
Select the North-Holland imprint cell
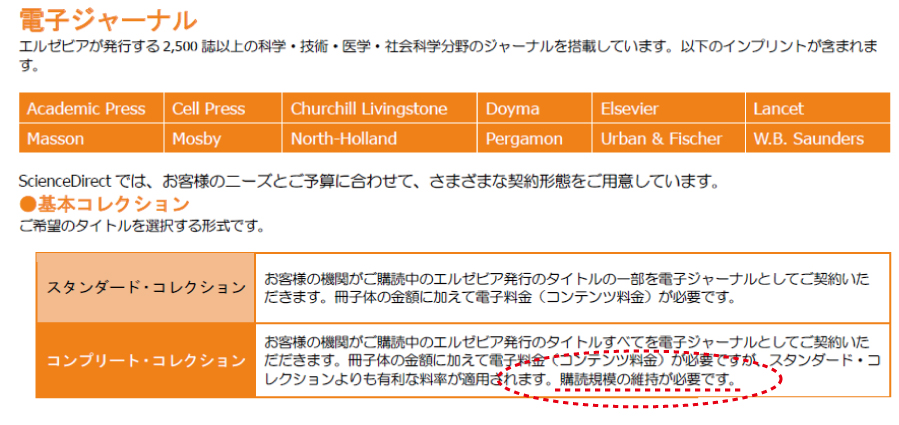point(380,138)
